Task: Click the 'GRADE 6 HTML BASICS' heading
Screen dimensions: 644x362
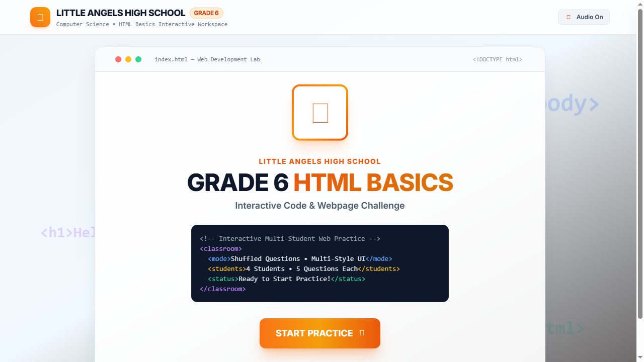Action: coord(320,183)
